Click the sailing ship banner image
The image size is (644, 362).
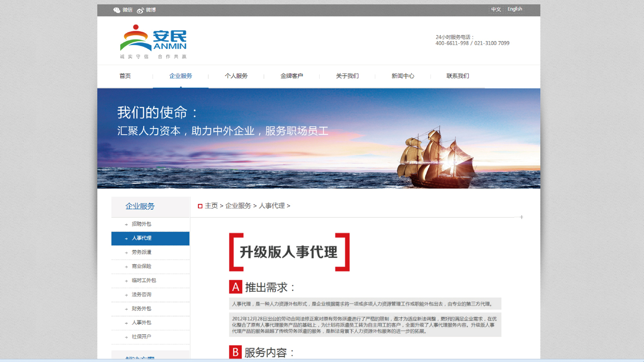(x=319, y=139)
